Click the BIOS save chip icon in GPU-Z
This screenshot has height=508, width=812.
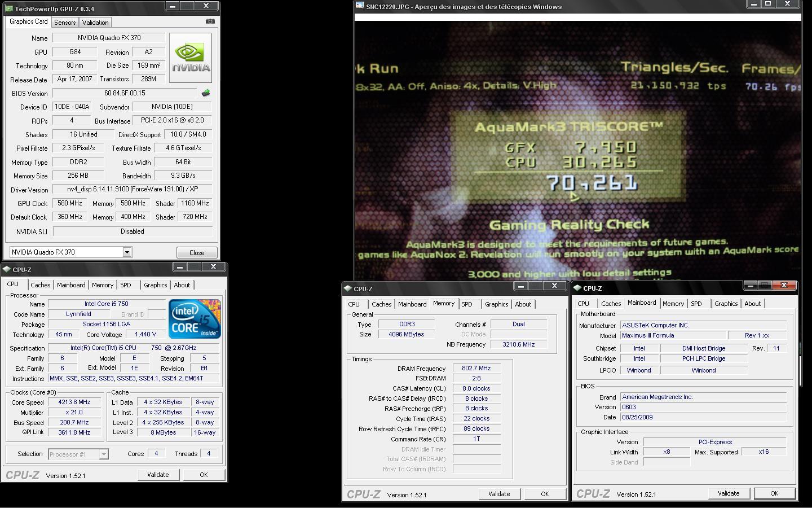[x=206, y=93]
